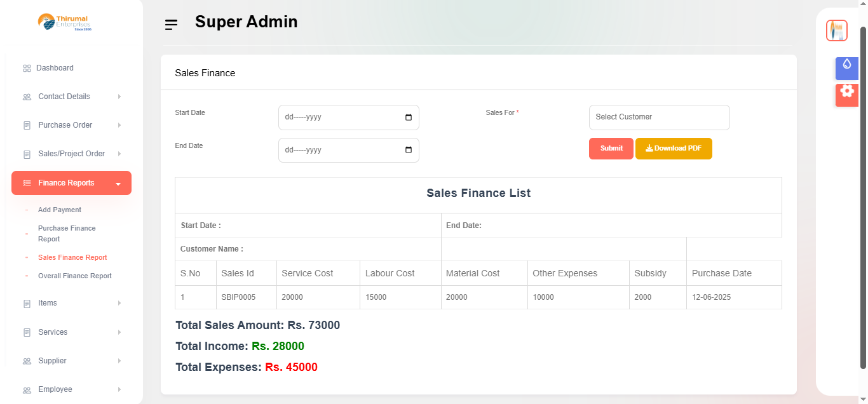Expand the Purchase Order menu

(x=71, y=125)
